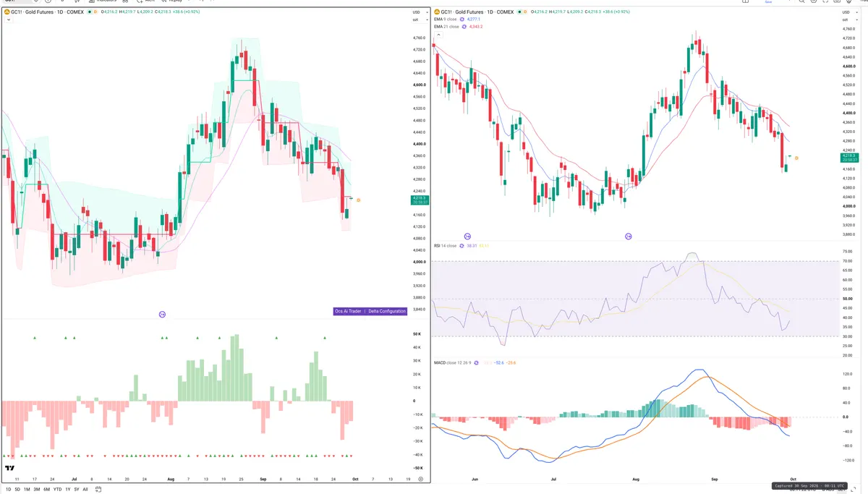Select the MACD close 12 26 9 legend

point(452,362)
